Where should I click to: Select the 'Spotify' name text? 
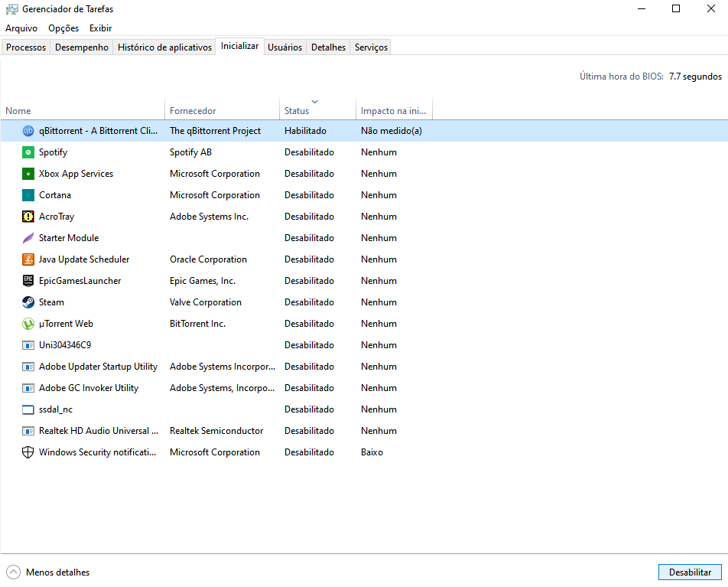[53, 152]
